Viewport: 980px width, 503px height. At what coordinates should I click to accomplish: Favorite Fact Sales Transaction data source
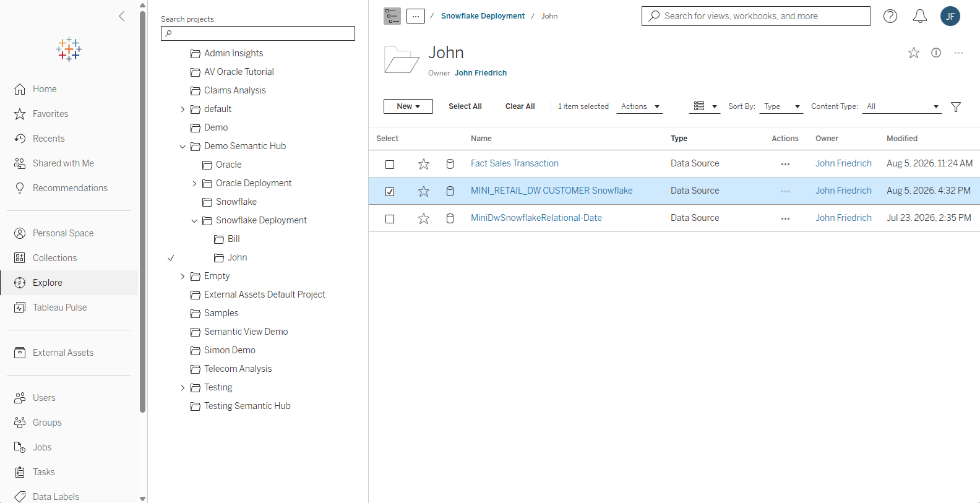click(x=424, y=164)
